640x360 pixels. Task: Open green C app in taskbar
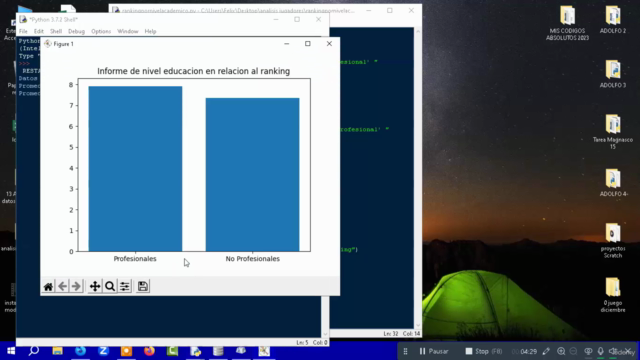(172, 351)
